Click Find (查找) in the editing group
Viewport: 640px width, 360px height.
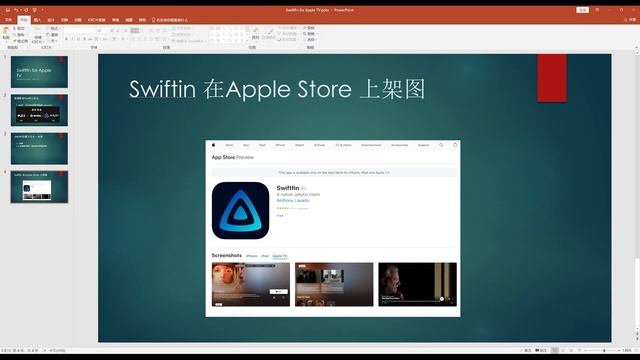pos(309,28)
